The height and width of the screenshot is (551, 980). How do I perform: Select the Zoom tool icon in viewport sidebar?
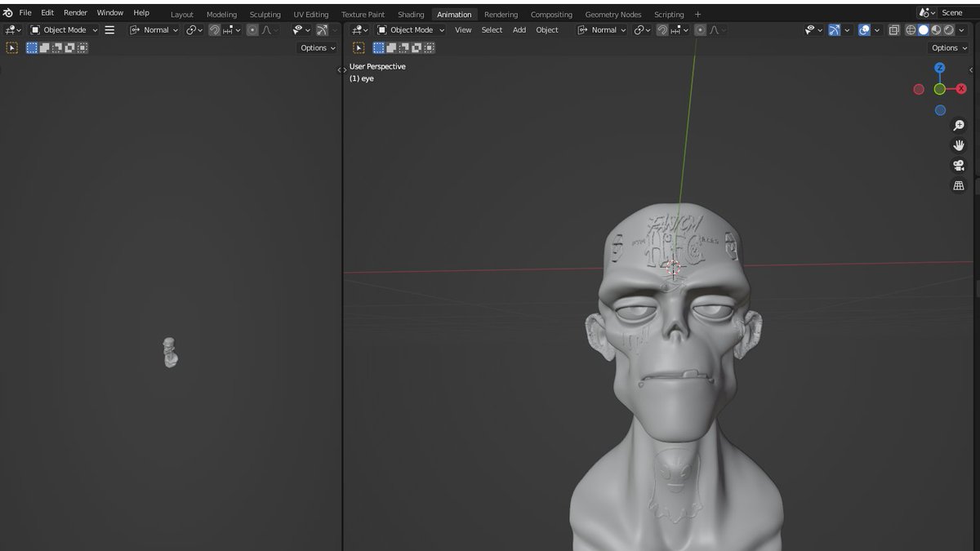coord(959,125)
